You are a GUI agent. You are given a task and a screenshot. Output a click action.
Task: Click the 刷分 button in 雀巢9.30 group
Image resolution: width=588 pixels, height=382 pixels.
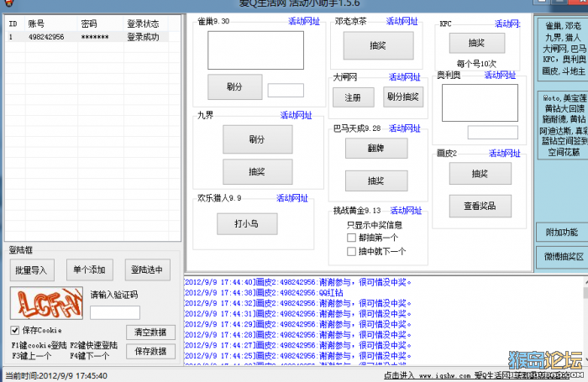(x=234, y=86)
